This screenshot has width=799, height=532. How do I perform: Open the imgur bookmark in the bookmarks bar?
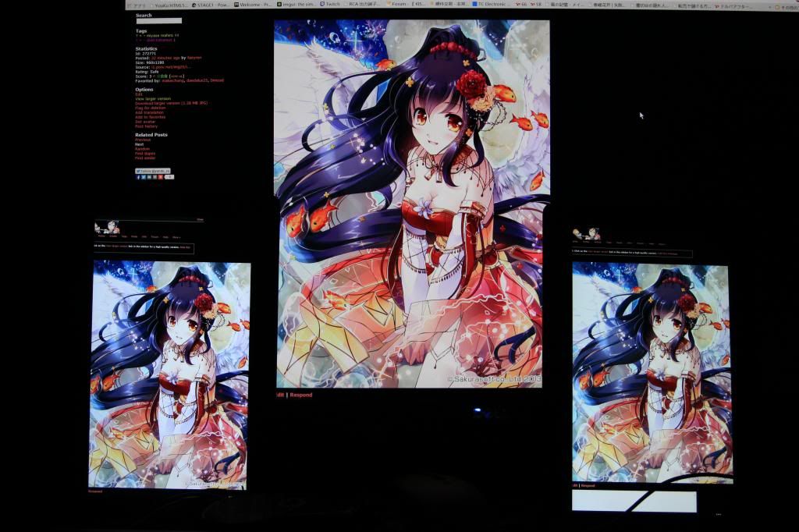pyautogui.click(x=296, y=4)
